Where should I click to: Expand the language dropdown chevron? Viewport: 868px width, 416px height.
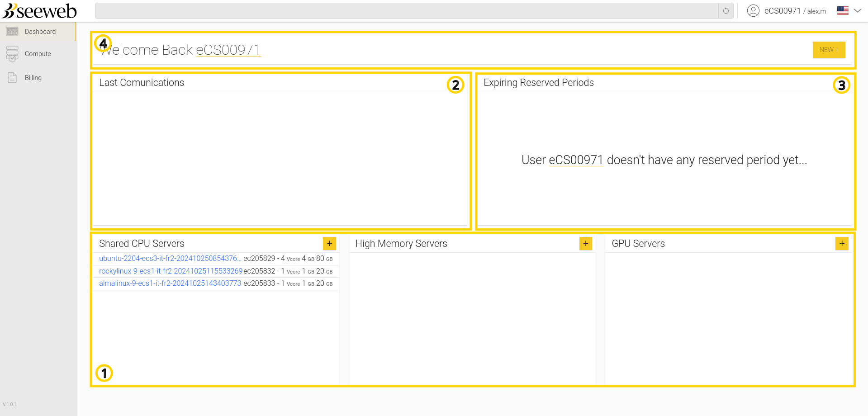858,11
